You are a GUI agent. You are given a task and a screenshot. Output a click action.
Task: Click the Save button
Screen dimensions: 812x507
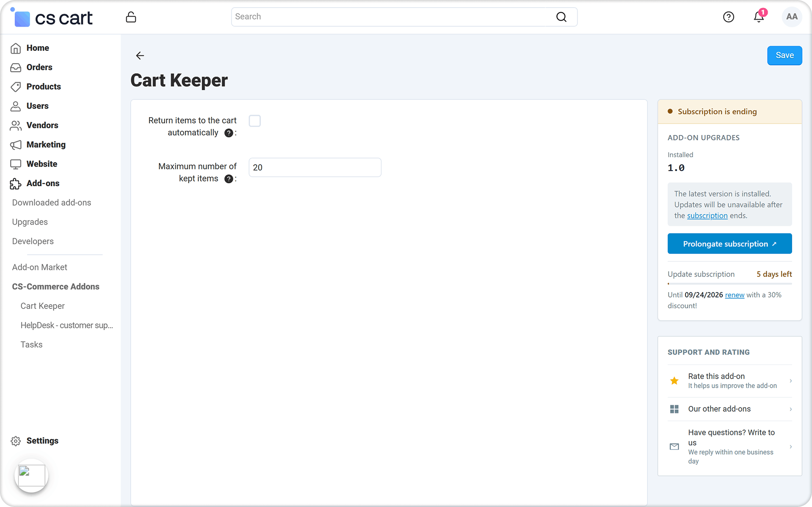tap(785, 55)
